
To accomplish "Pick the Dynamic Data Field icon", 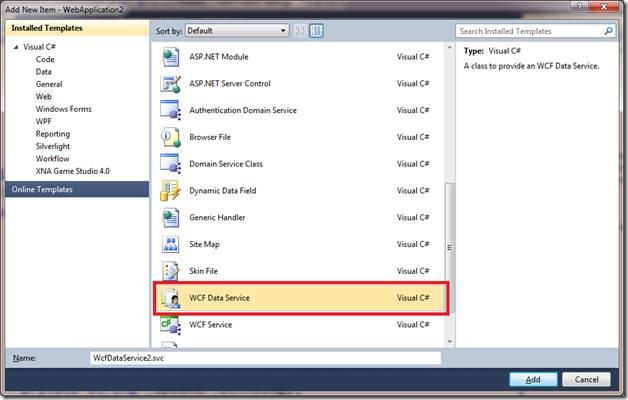I will pyautogui.click(x=169, y=191).
